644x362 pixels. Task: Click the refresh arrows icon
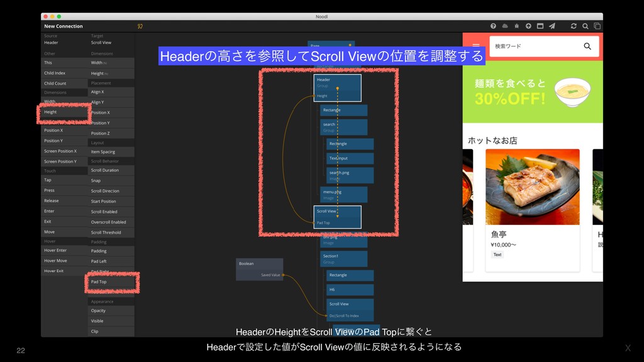coord(574,26)
